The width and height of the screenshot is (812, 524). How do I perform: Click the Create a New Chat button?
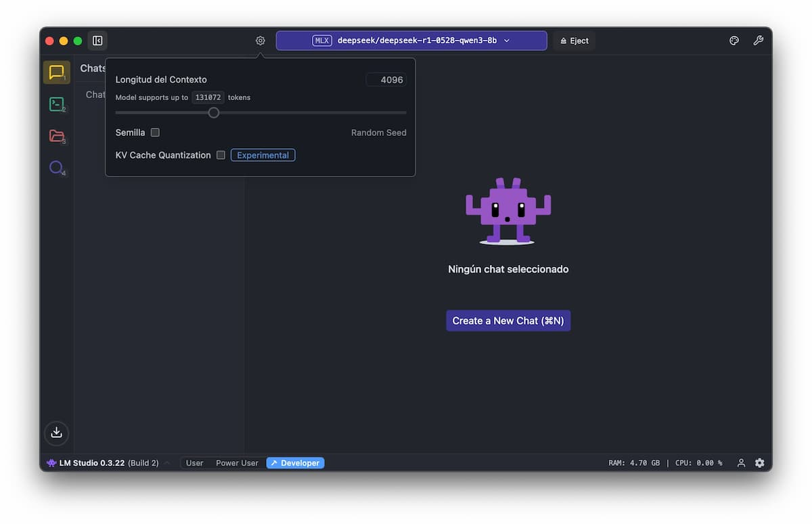coord(508,320)
